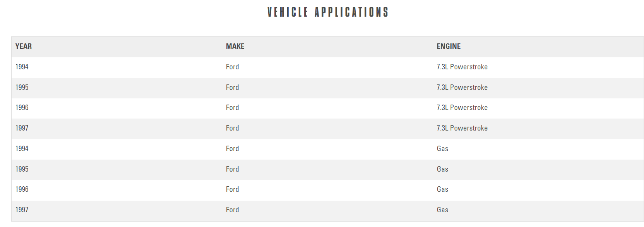Select year 1997 in the Powerstroke row
Image resolution: width=644 pixels, height=227 pixels.
click(x=22, y=128)
